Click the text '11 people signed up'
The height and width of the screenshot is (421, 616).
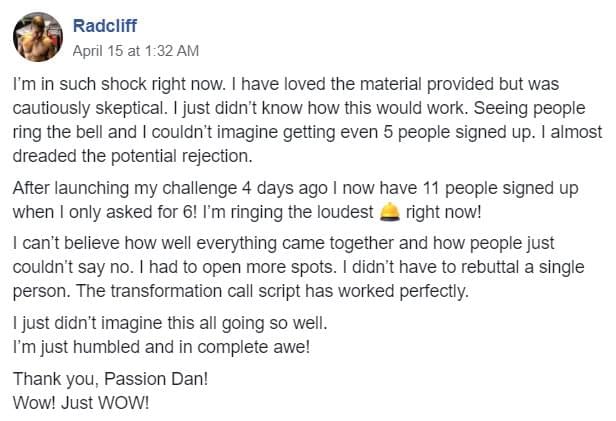[500, 188]
